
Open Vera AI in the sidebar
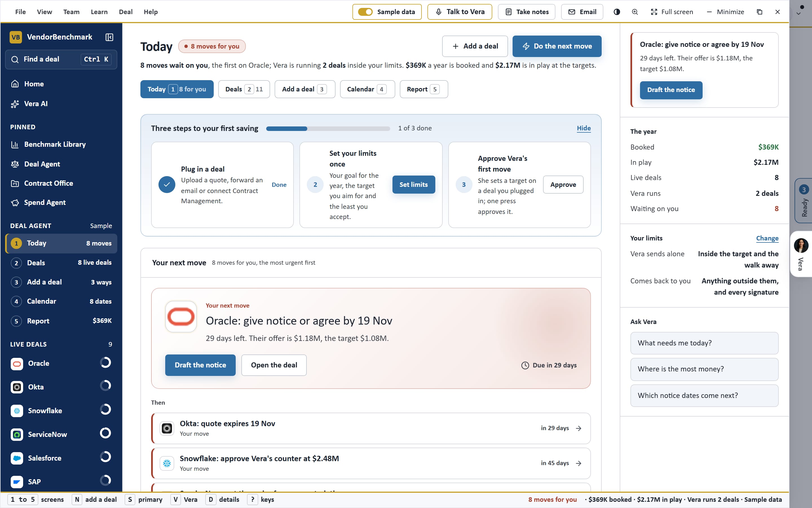point(61,104)
